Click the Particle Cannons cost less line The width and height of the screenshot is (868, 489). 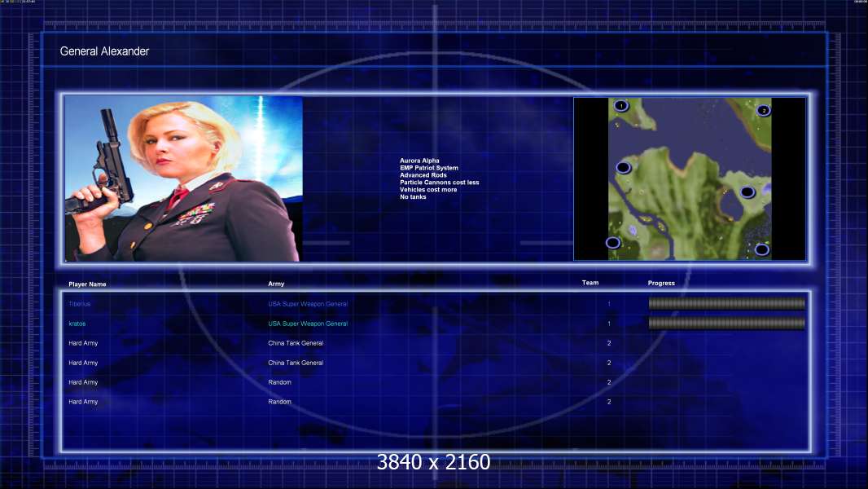point(440,183)
